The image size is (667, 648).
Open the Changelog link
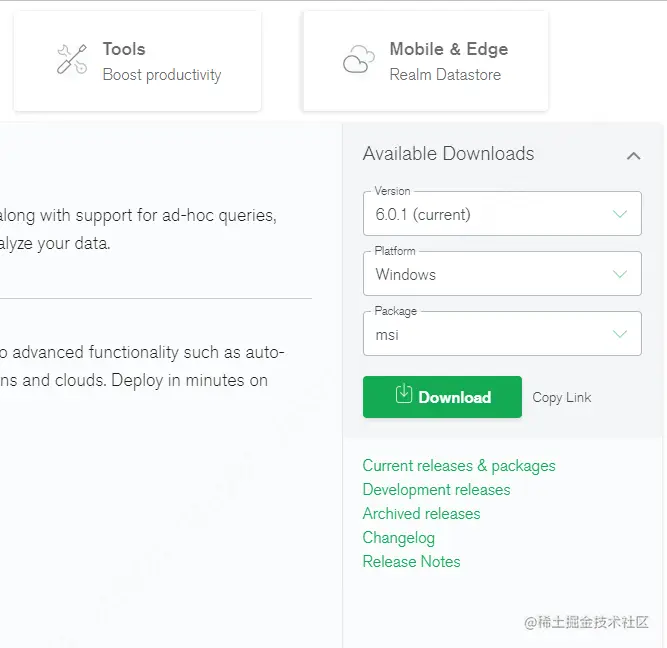coord(398,538)
